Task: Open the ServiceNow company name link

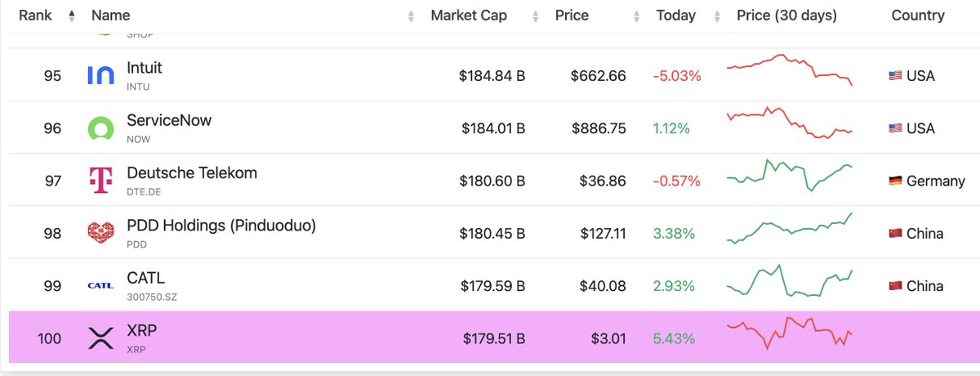Action: (x=169, y=120)
